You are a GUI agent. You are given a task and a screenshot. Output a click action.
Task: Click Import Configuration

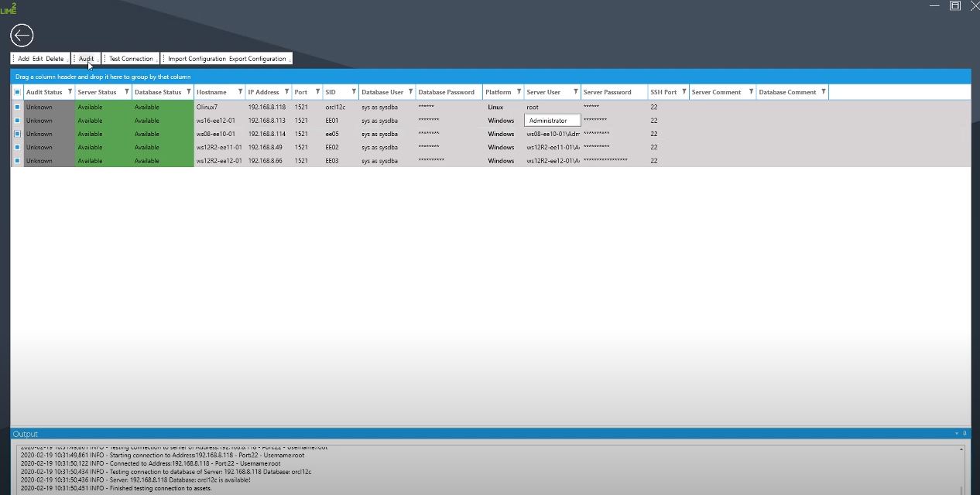click(197, 59)
